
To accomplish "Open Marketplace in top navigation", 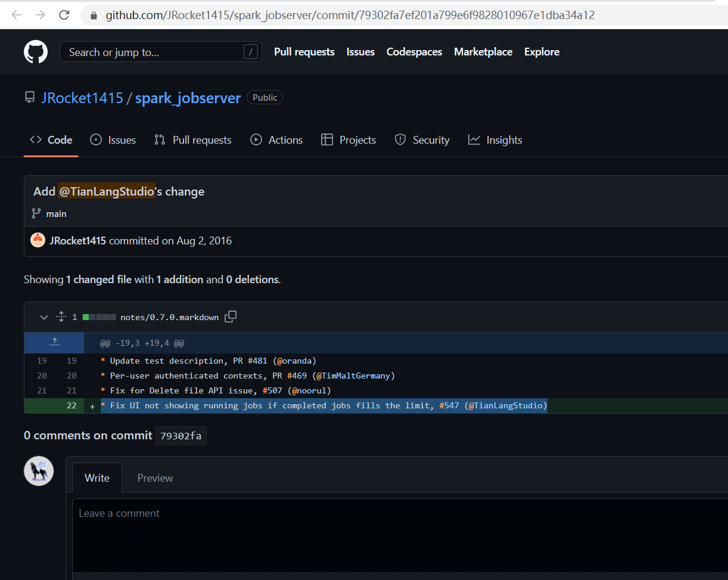I will coord(483,52).
